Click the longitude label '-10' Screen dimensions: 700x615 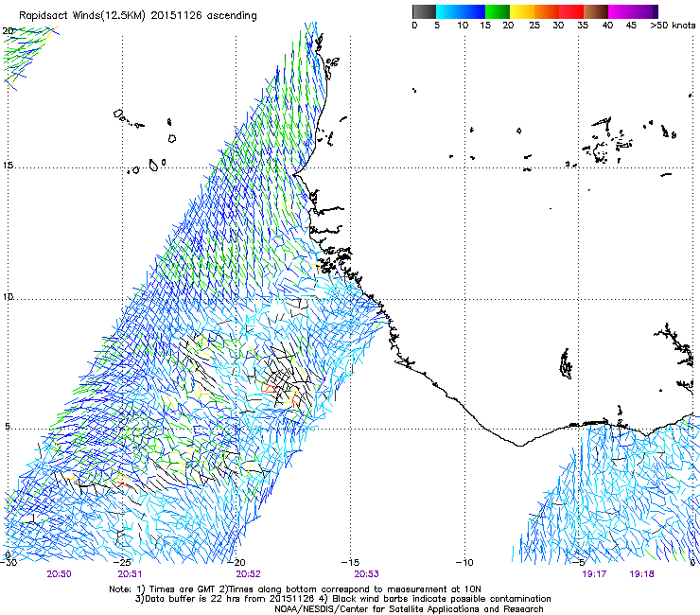click(x=464, y=562)
